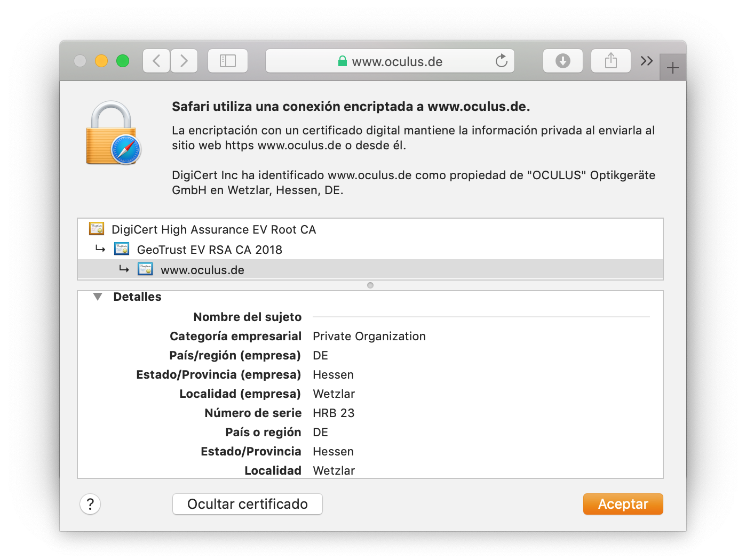This screenshot has width=746, height=560.
Task: Open the share button in toolbar
Action: pos(611,61)
